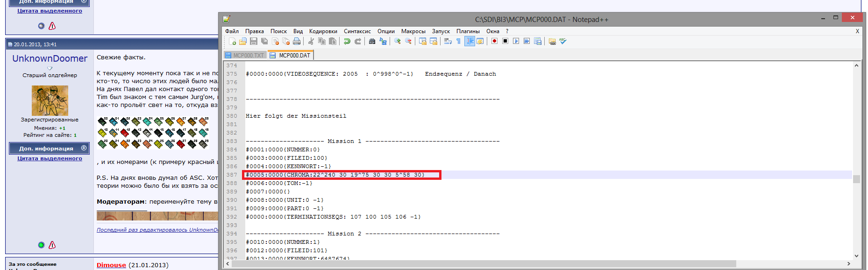Start macro recording with the red dot
Viewport: 868px width, 270px height.
coord(494,41)
